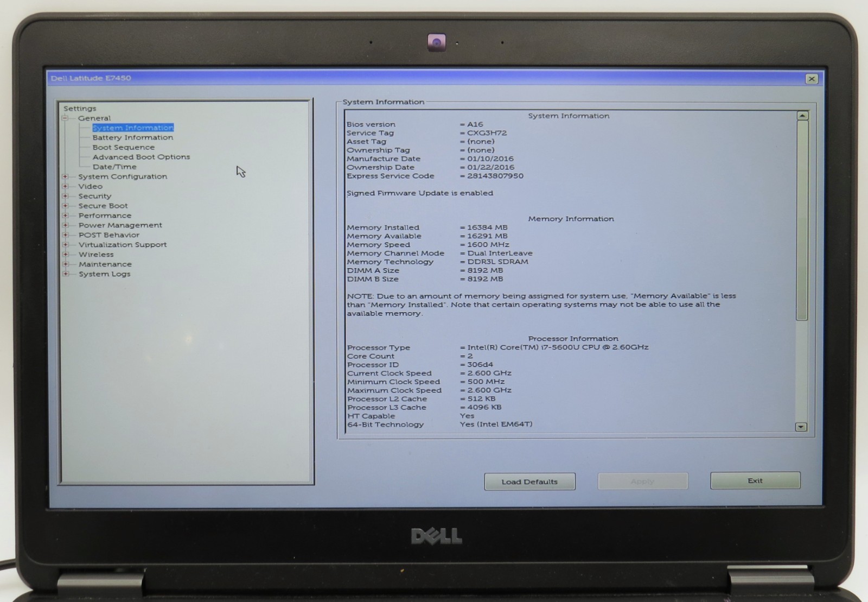
Task: Select the Power Management category label
Action: tap(120, 225)
